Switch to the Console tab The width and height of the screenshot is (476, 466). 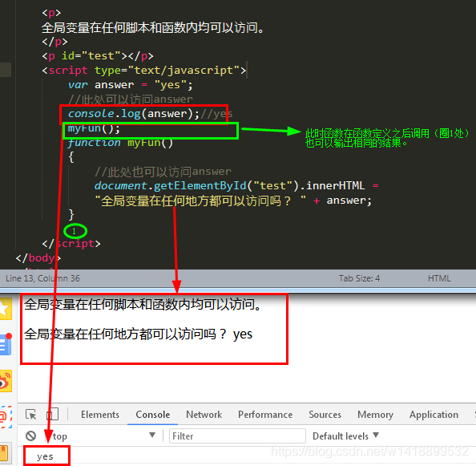[153, 415]
